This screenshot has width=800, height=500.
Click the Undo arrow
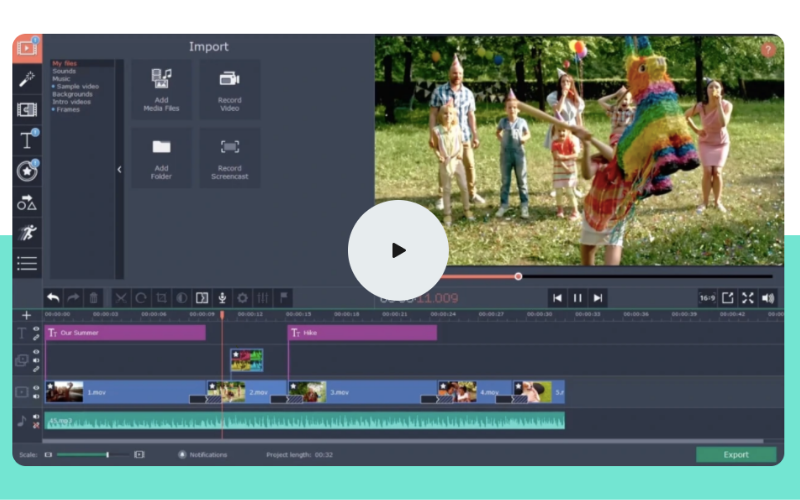click(x=53, y=298)
